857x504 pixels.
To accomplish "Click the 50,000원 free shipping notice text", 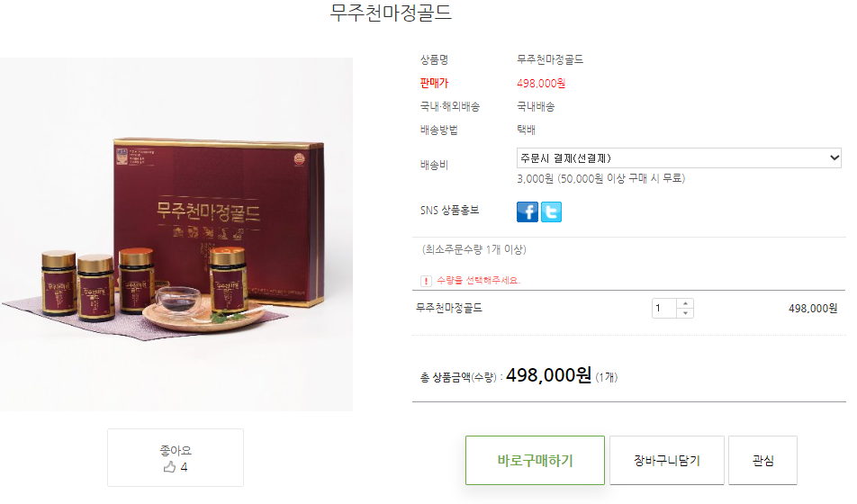I will 600,179.
